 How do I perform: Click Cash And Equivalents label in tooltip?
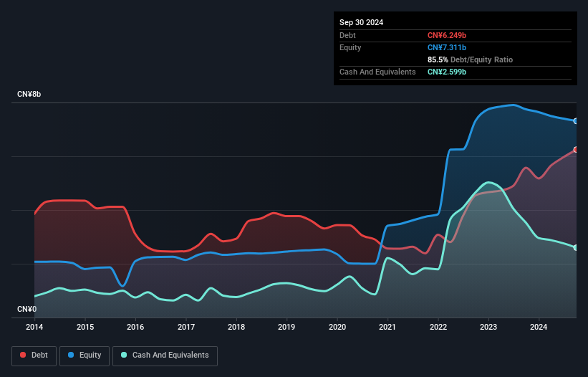click(377, 72)
